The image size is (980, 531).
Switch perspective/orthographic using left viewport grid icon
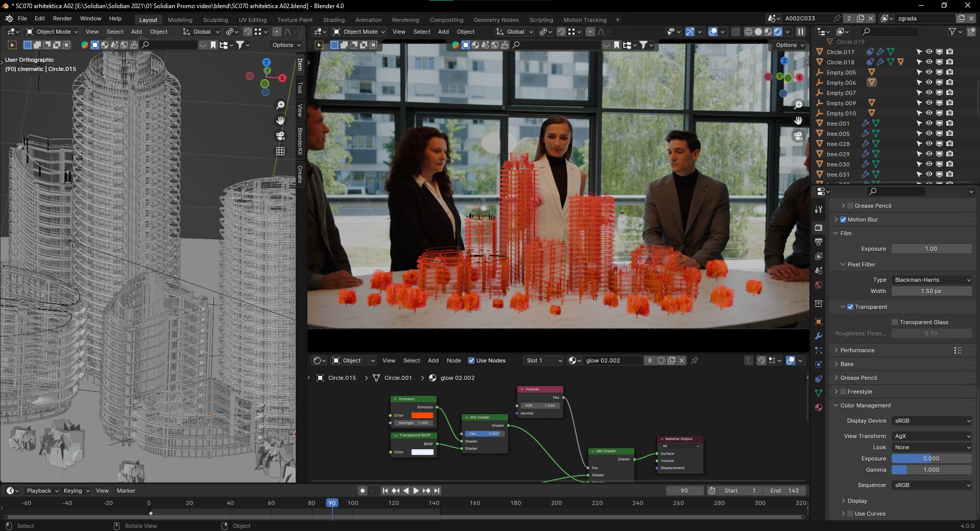click(280, 151)
